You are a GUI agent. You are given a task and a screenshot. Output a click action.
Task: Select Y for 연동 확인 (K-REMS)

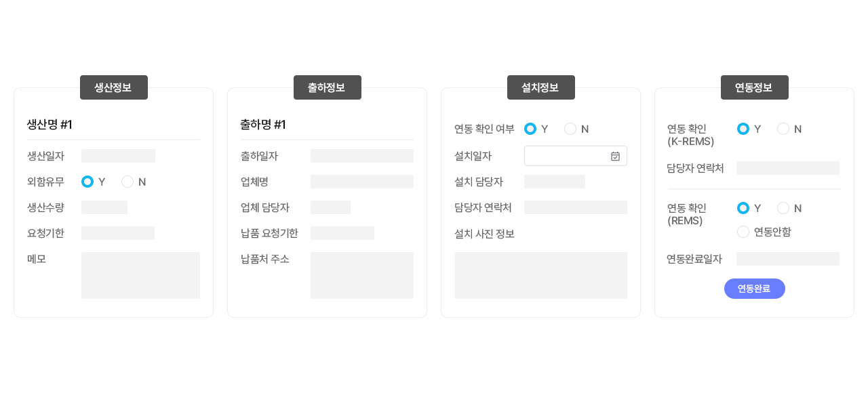743,129
